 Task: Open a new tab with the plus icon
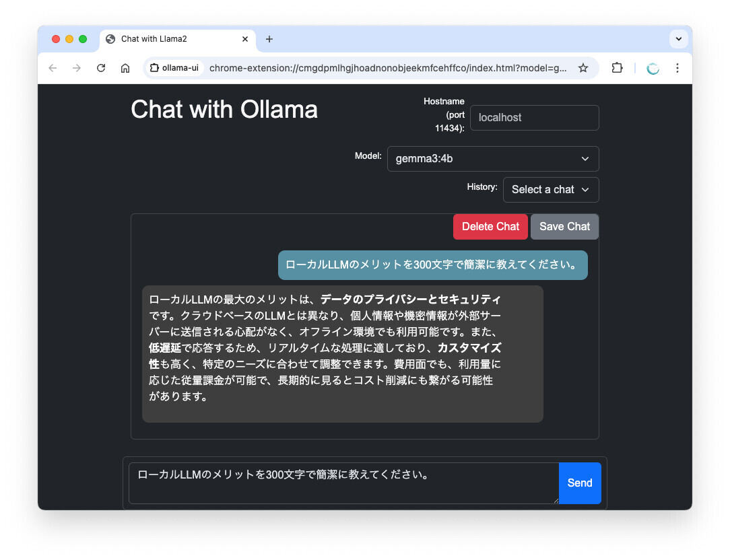click(269, 39)
